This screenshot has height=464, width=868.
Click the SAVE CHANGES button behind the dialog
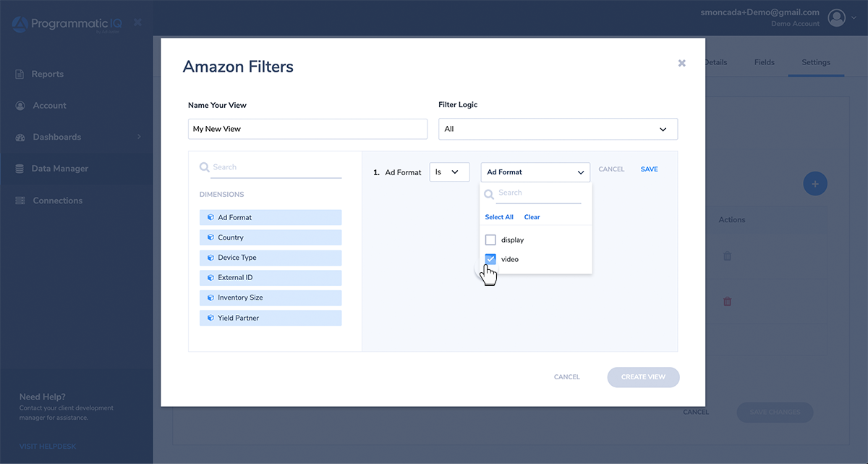(775, 413)
